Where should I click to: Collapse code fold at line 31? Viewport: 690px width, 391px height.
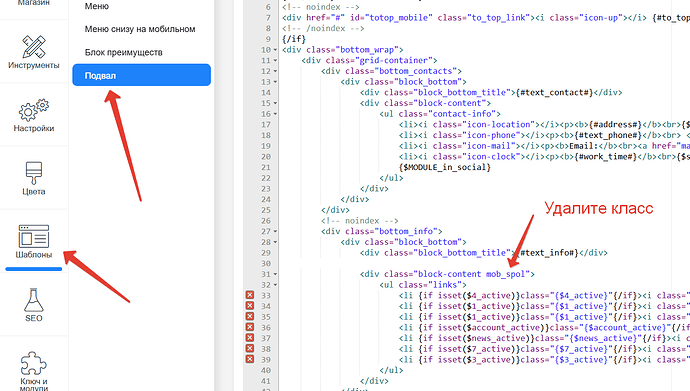pos(275,274)
